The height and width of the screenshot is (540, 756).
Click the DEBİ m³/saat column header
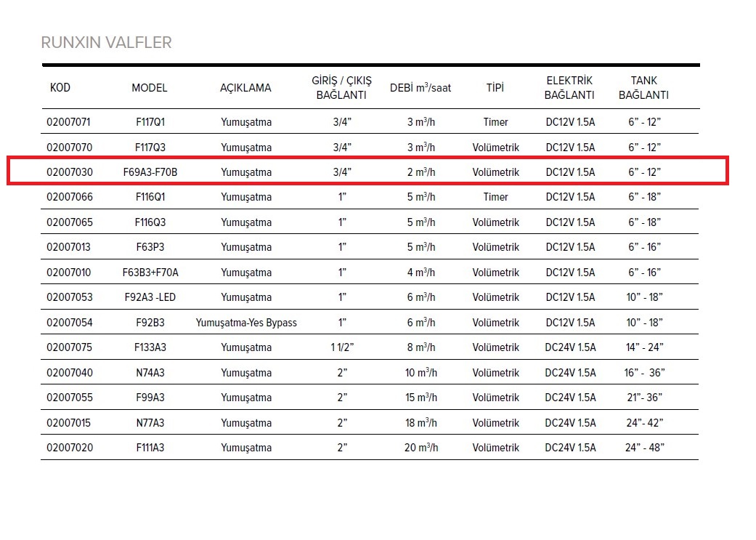(x=420, y=88)
